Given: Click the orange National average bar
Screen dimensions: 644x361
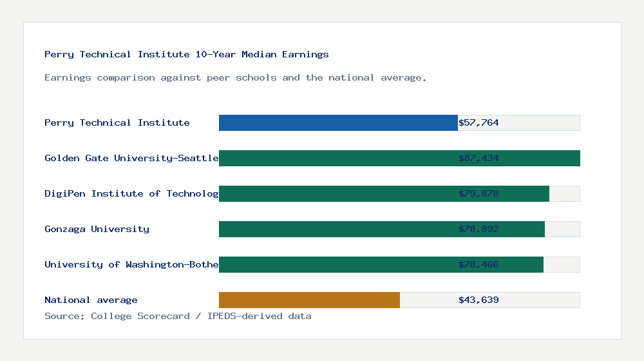Looking at the screenshot, I should point(309,300).
